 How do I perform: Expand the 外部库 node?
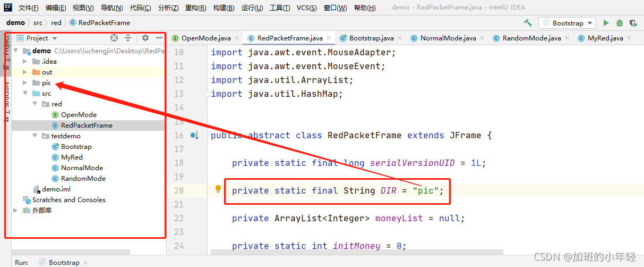[x=15, y=211]
